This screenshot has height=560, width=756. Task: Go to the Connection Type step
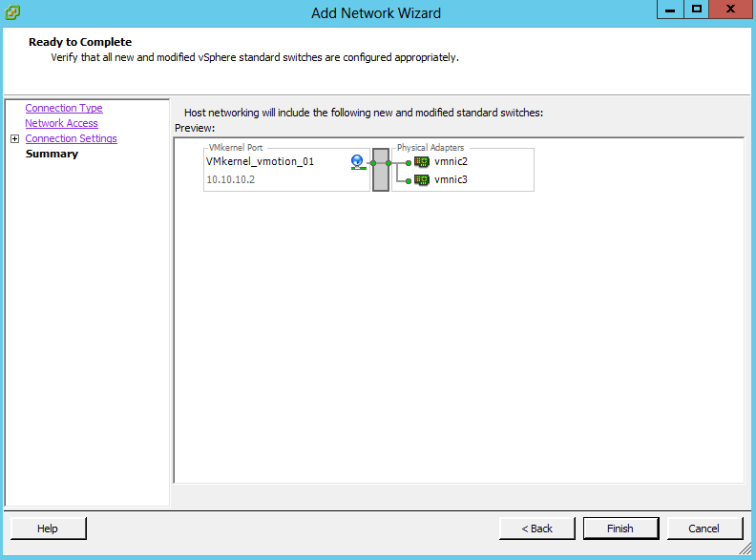[x=64, y=108]
